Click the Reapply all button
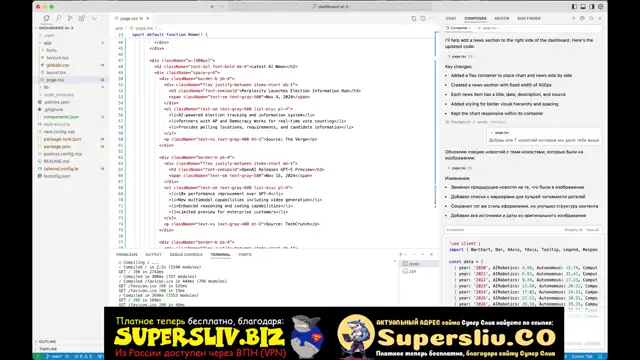 pos(573,230)
